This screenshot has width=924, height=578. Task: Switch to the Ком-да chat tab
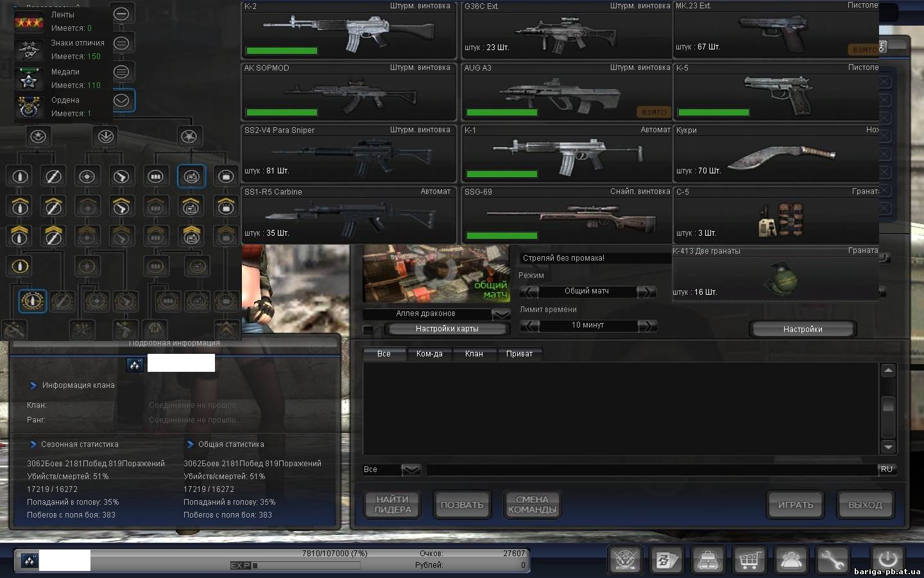(x=429, y=354)
